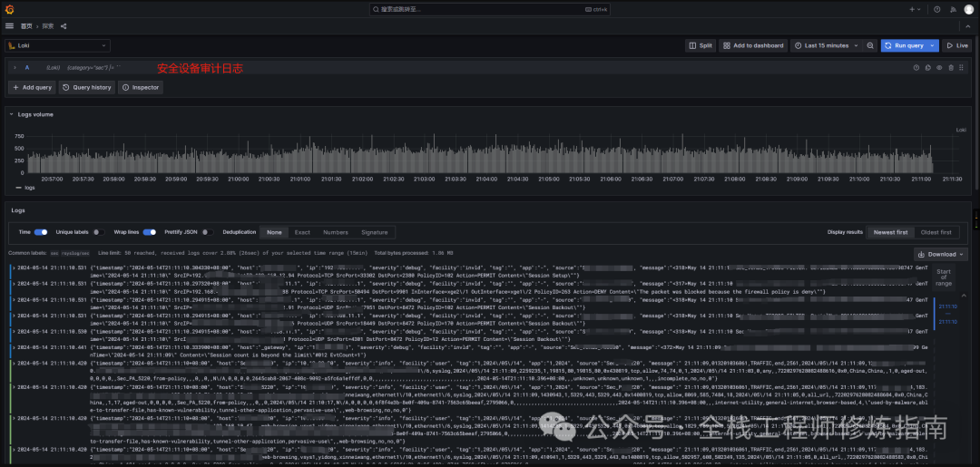Select Numbers deduplication option
Viewport: 980px width, 467px height.
tap(336, 232)
